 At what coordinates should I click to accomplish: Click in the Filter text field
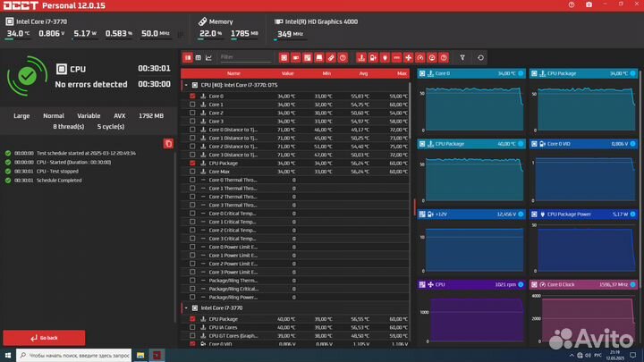[245, 57]
